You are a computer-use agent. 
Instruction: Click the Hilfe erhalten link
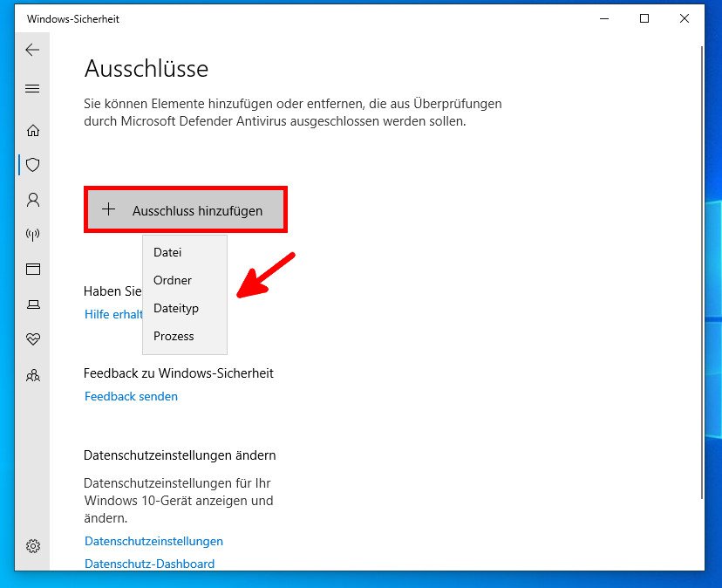(x=114, y=314)
